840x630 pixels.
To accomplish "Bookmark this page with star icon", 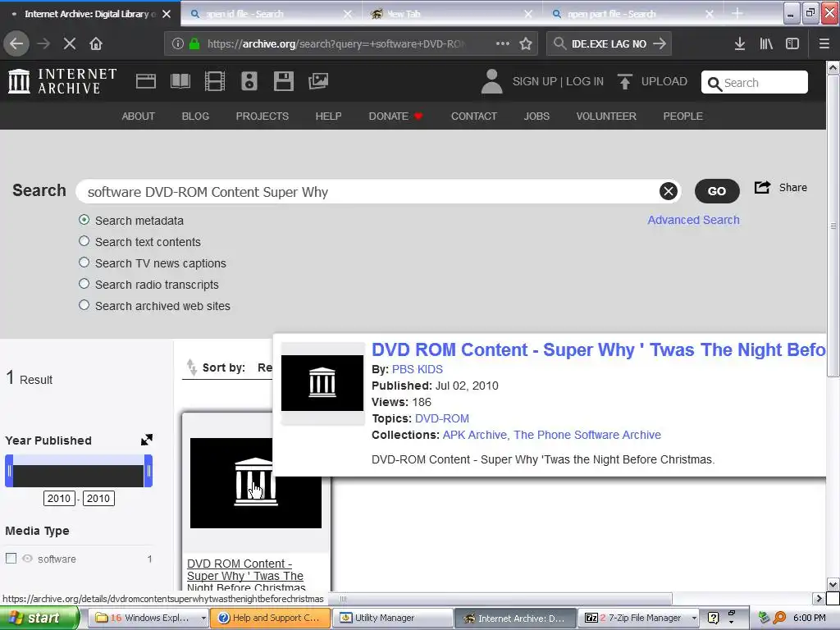I will (526, 43).
